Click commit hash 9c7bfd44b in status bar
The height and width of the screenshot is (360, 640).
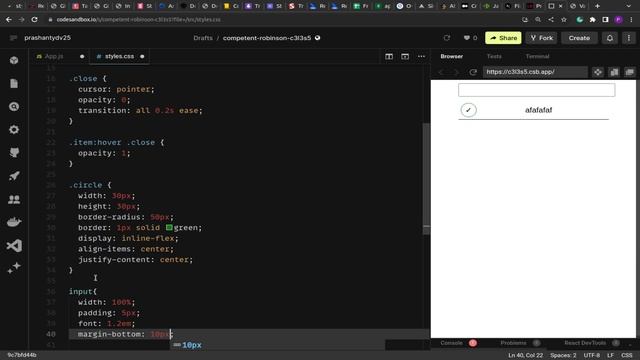point(22,355)
